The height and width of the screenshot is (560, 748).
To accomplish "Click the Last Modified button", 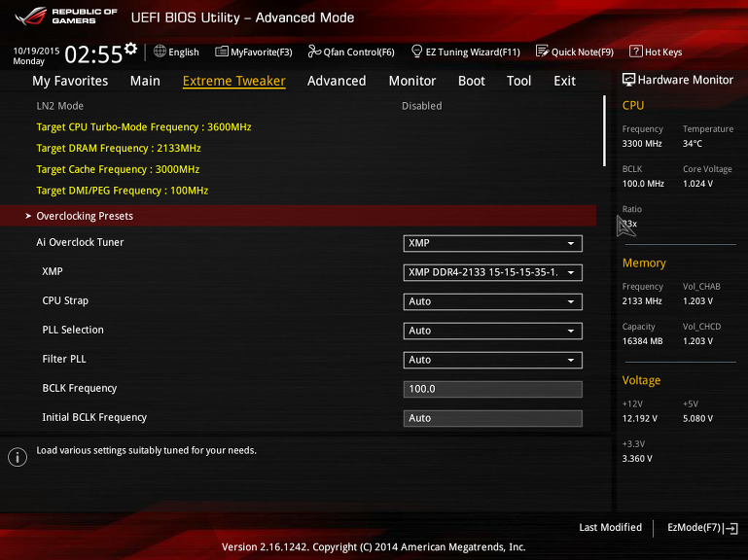I will pyautogui.click(x=610, y=528).
